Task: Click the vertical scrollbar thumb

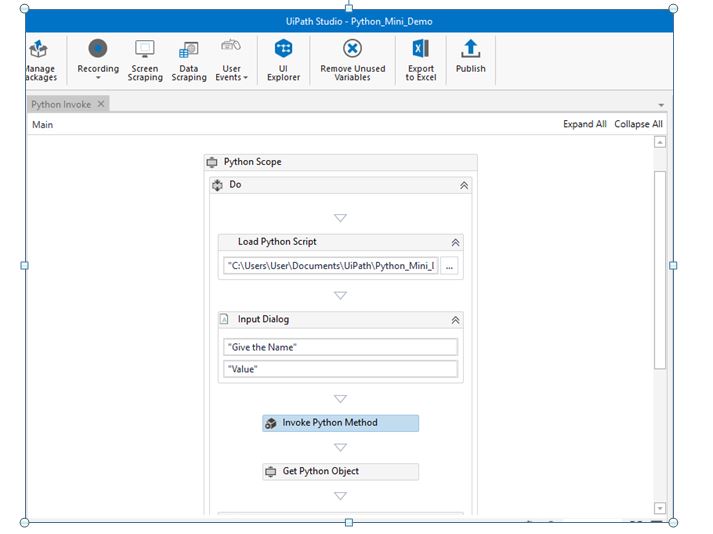Action: tap(660, 270)
